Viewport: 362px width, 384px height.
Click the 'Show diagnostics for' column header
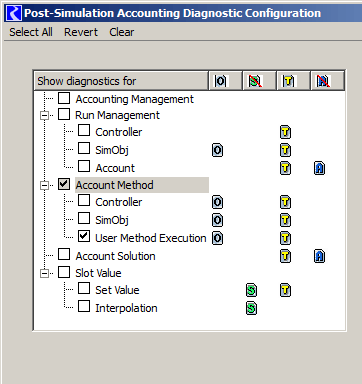[121, 81]
